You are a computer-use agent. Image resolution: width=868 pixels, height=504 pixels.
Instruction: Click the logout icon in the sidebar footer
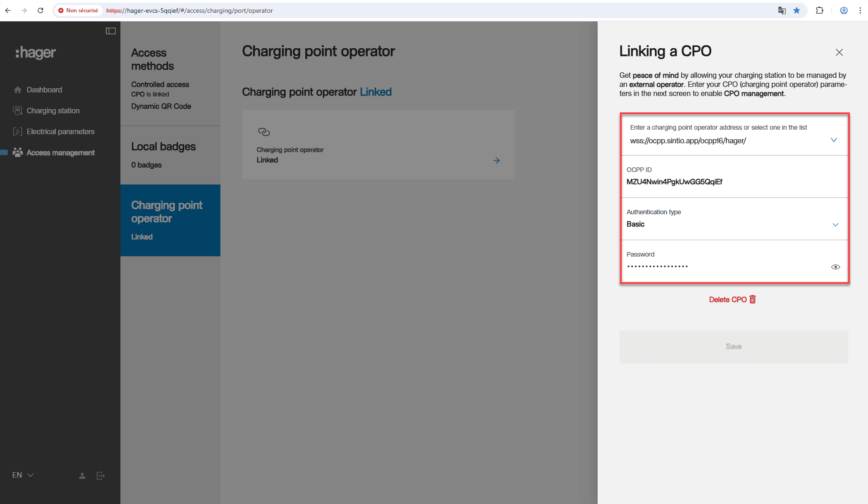101,476
